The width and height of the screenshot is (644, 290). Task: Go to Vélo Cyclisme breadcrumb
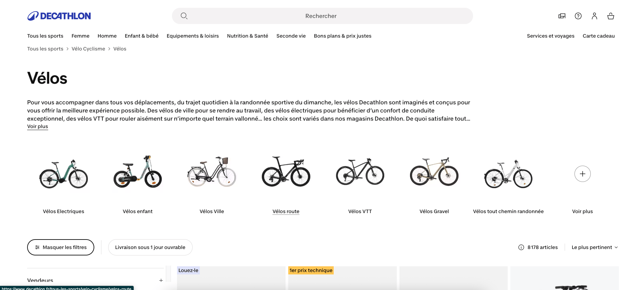click(x=88, y=49)
